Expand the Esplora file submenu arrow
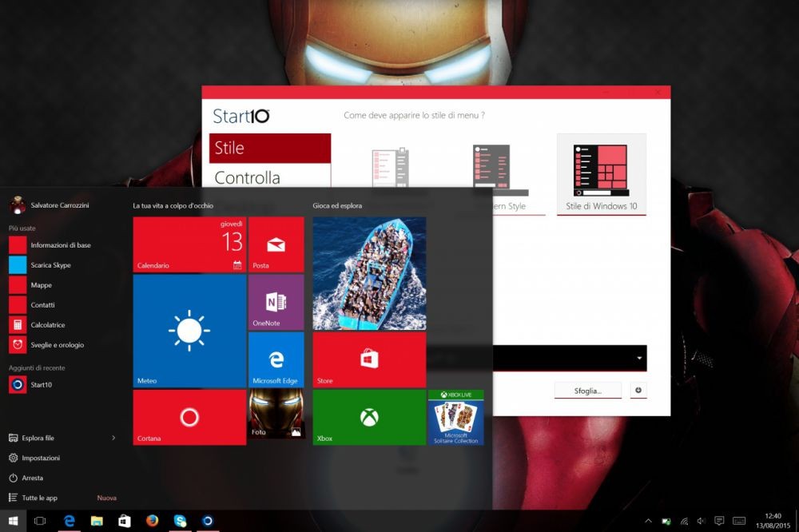Viewport: 799px width, 532px height. point(113,438)
